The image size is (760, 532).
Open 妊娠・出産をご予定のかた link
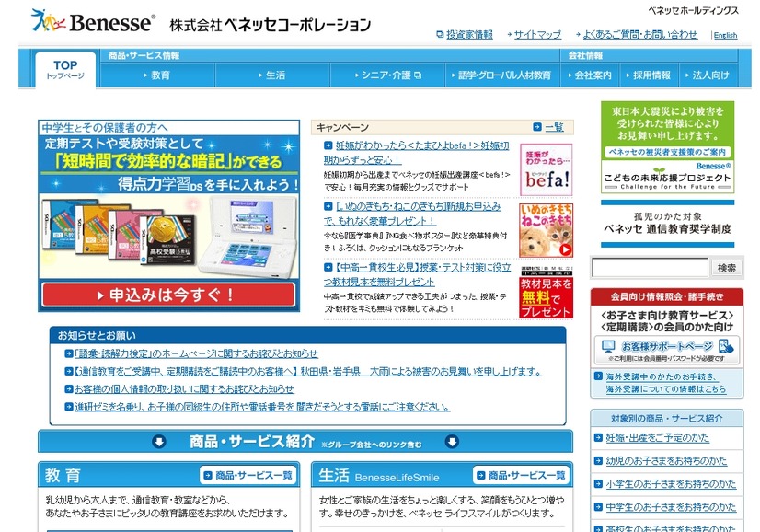pyautogui.click(x=657, y=438)
